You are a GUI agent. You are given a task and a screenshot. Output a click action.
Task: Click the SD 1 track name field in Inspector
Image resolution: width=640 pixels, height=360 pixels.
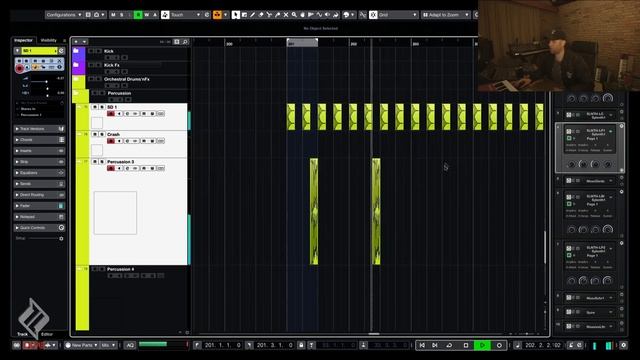tap(39, 51)
